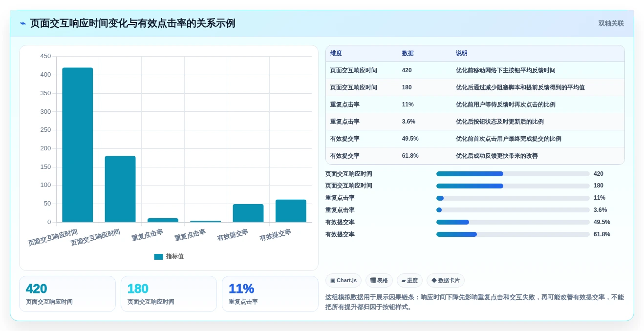Click the chart bar near 62, the rightmost
The width and height of the screenshot is (644, 331).
[291, 211]
